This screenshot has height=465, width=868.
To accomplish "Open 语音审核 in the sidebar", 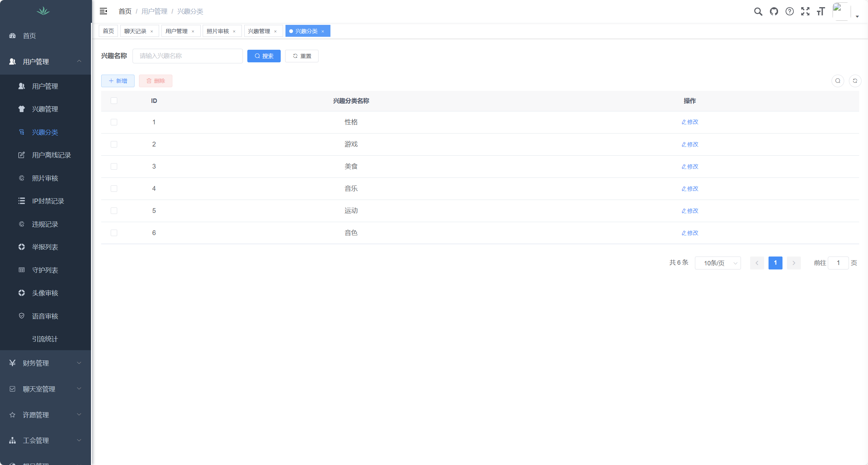I will [46, 316].
